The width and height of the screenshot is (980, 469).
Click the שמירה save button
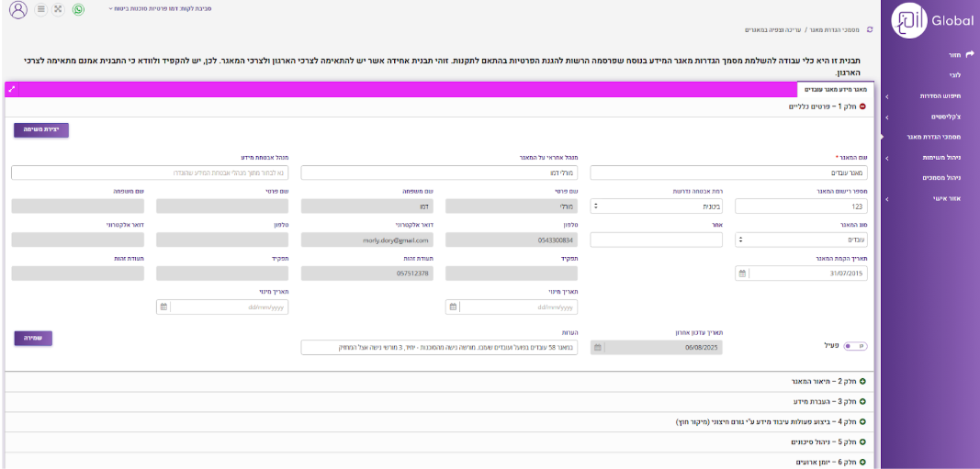pos(33,338)
